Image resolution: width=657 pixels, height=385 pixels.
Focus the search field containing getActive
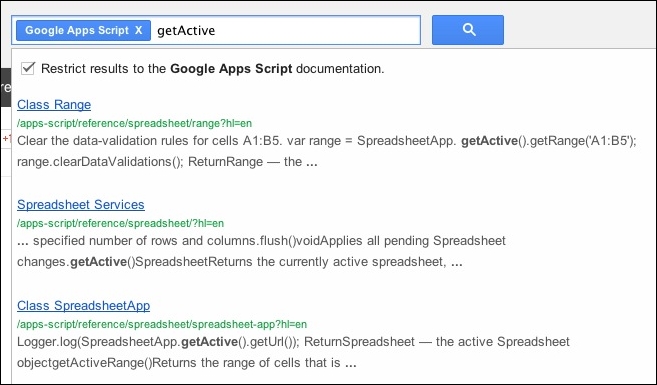(285, 30)
